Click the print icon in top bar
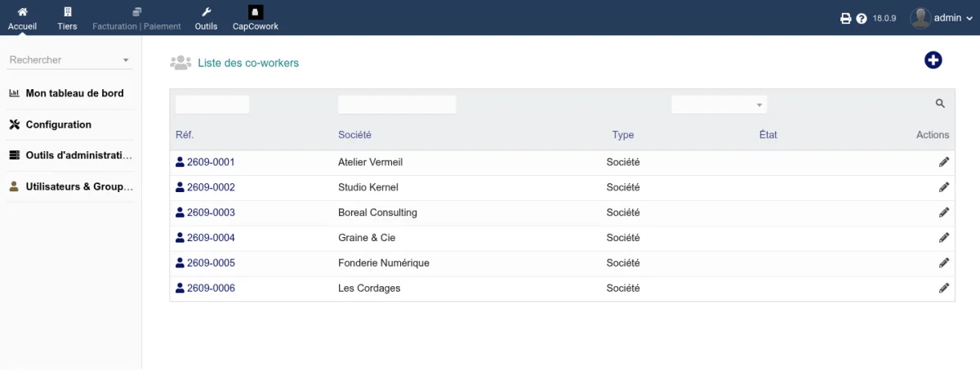980x372 pixels. click(x=846, y=18)
